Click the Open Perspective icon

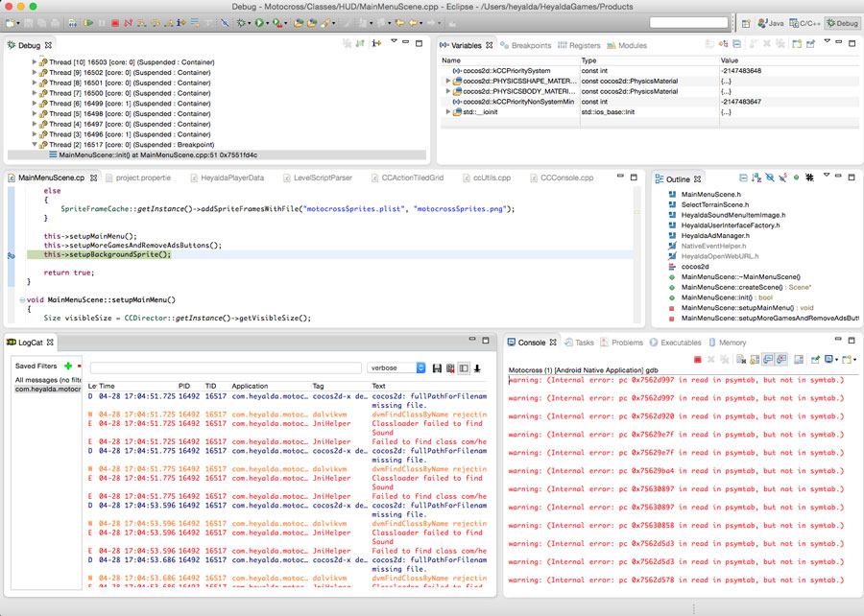746,23
